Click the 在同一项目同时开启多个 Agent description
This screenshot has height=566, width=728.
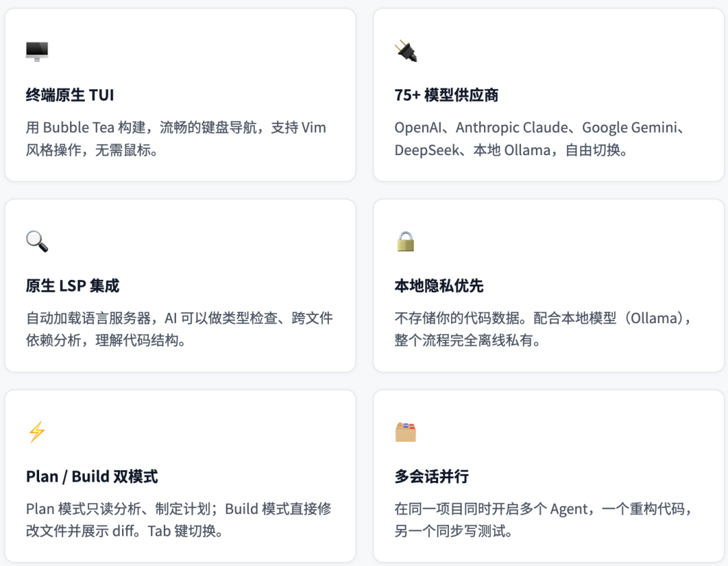point(543,509)
